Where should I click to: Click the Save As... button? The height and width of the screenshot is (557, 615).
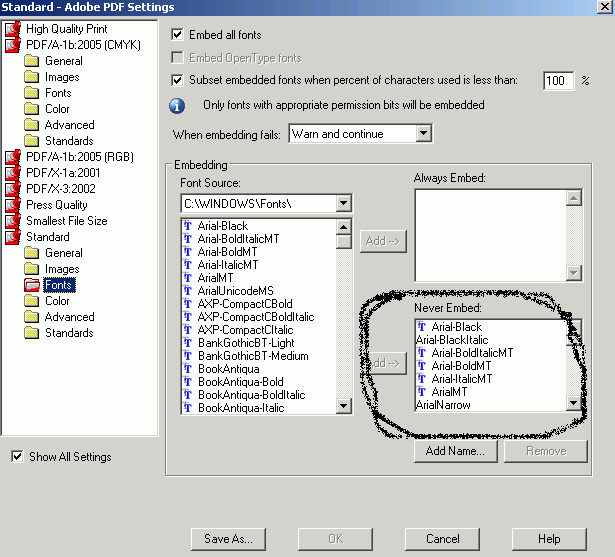pos(228,539)
